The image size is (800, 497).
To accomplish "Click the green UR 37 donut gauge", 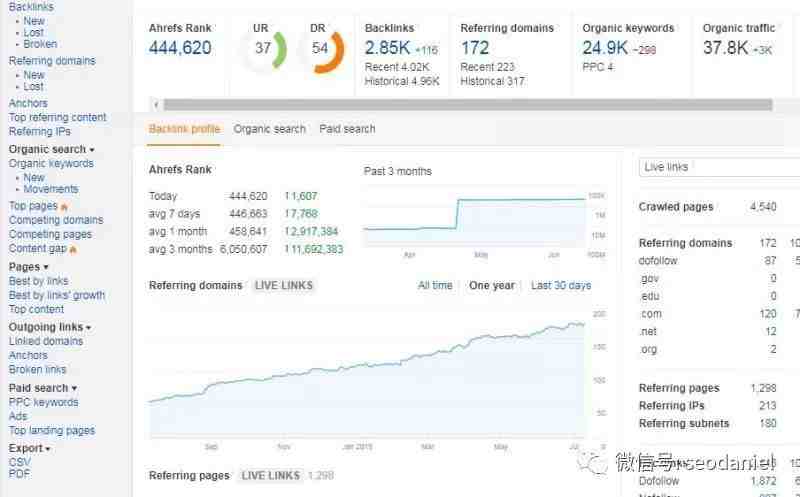I will coord(264,49).
